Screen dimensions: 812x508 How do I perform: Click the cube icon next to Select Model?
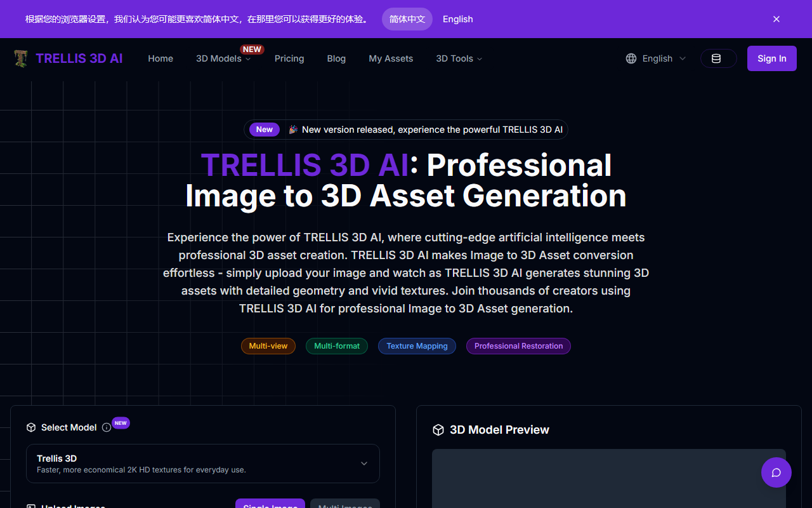[x=31, y=427]
